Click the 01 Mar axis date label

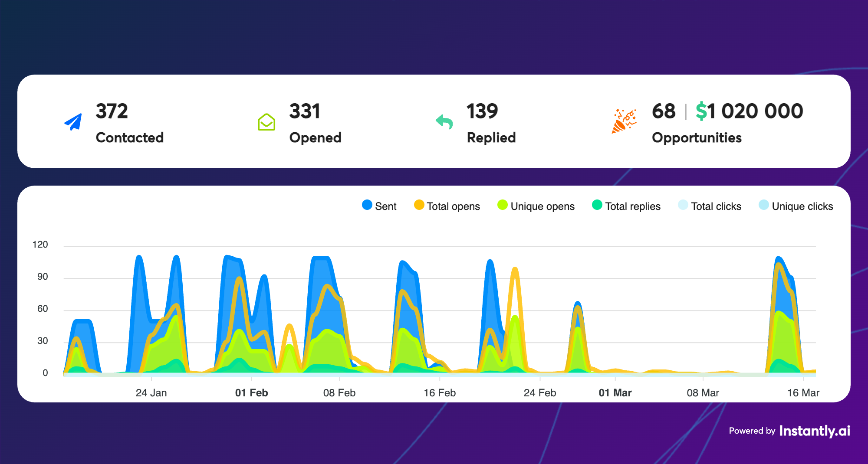[615, 393]
